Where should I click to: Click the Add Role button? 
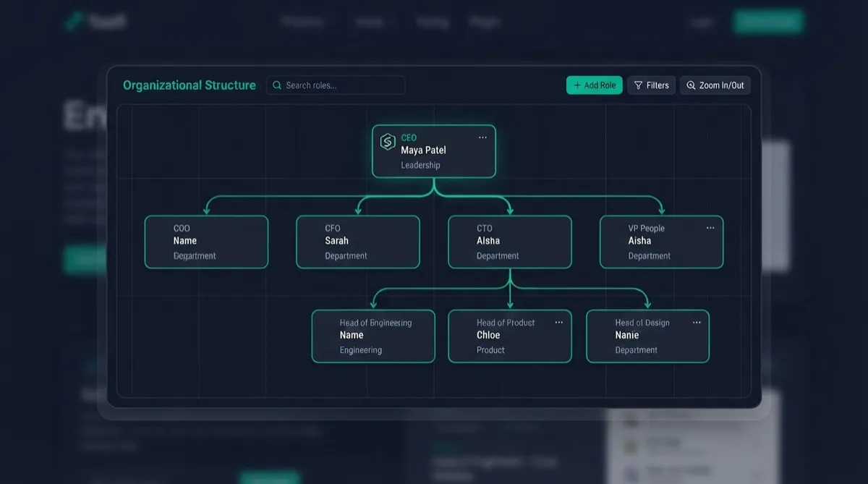(594, 85)
